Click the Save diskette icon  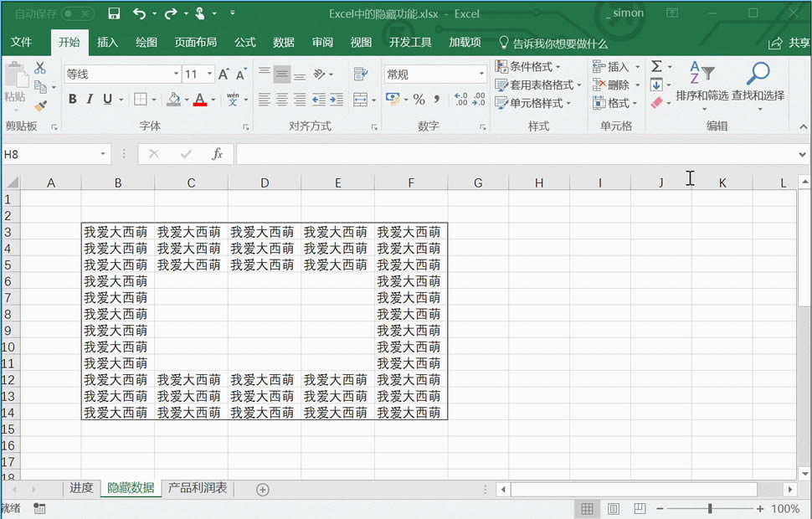click(113, 13)
